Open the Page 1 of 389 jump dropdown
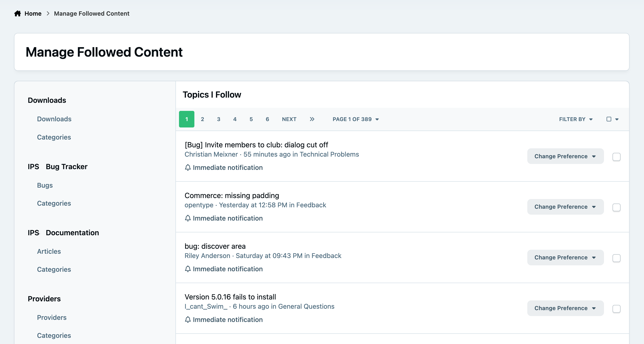 [x=355, y=119]
